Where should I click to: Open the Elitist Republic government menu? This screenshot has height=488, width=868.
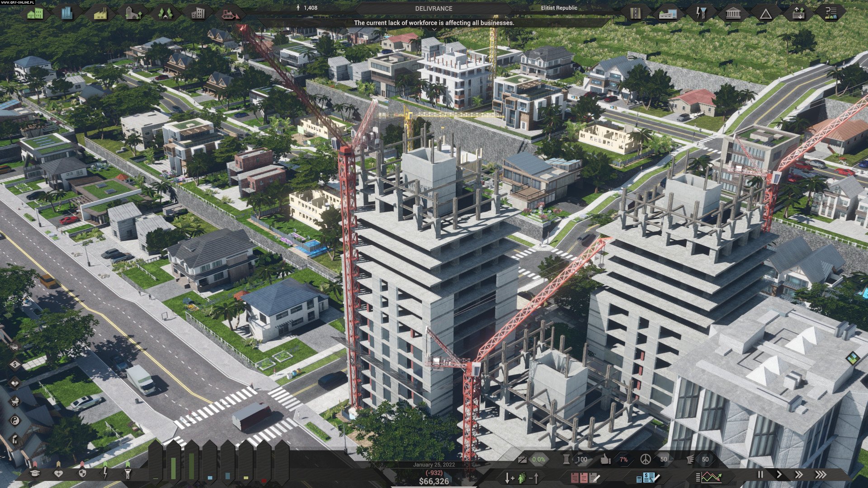(x=558, y=8)
